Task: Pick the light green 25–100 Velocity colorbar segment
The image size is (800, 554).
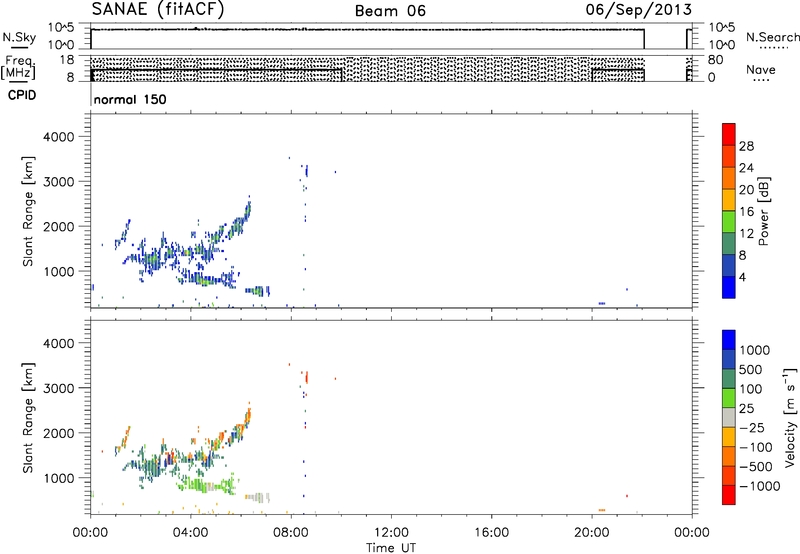Action: pyautogui.click(x=729, y=398)
